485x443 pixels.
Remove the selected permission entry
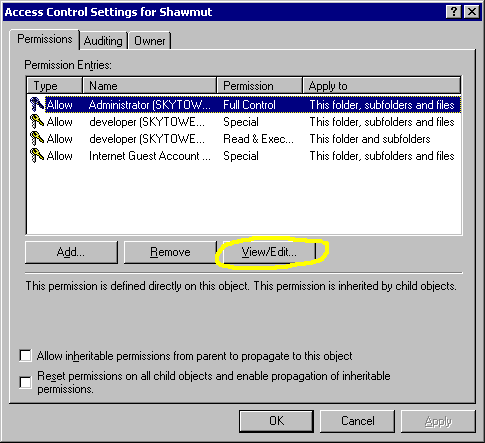coord(170,252)
